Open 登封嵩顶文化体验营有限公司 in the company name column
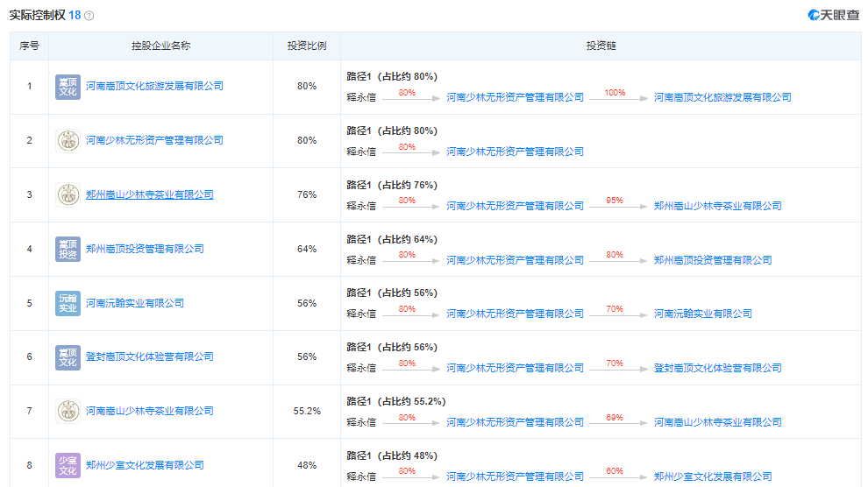This screenshot has height=487, width=868. tap(149, 356)
